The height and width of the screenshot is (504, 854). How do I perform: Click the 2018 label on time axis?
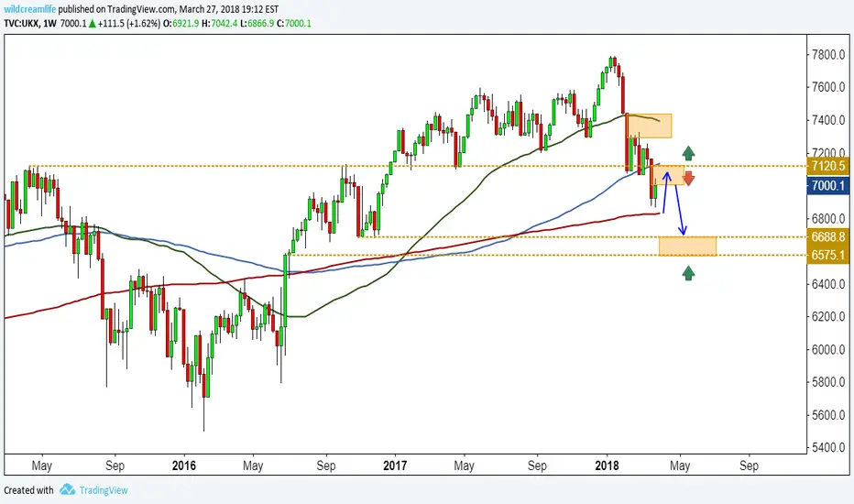tap(607, 466)
